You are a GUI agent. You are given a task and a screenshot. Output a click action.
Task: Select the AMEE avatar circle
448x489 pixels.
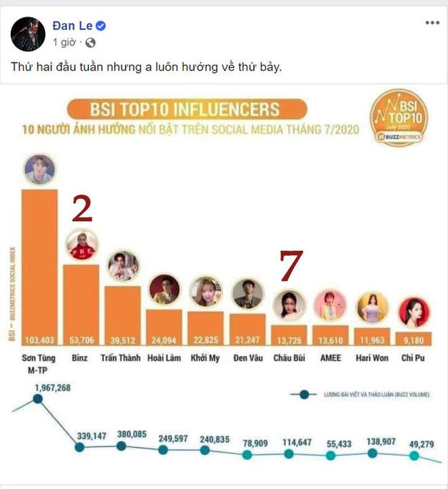[331, 307]
